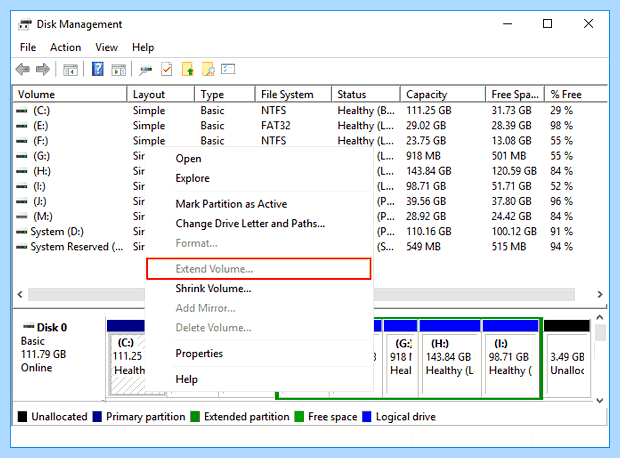Select the (C:) partition block in Disk 0
The height and width of the screenshot is (458, 620).
point(126,358)
